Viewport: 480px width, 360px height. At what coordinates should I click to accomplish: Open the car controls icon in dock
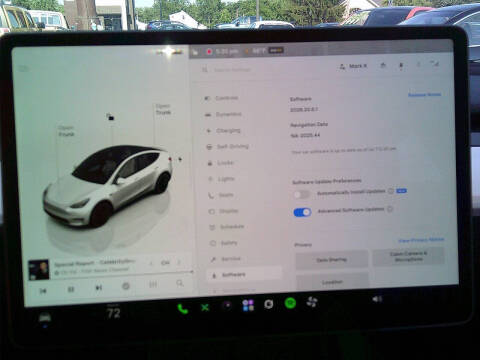point(45,318)
